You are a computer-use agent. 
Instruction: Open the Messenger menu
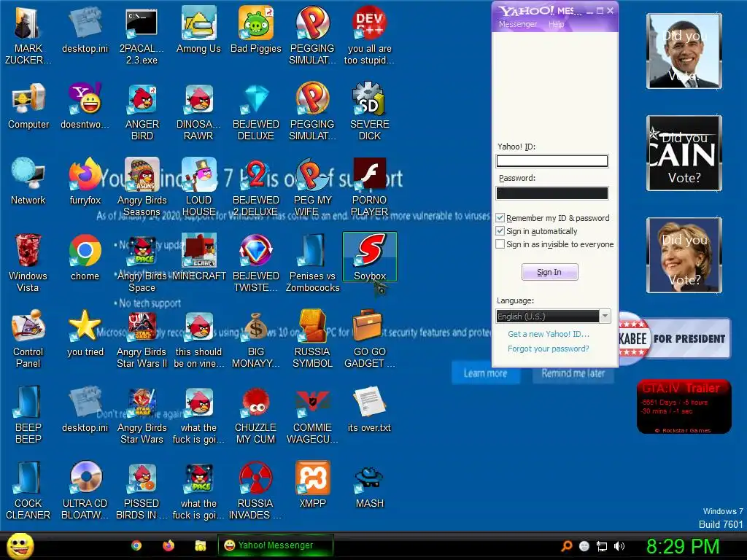[x=518, y=24]
